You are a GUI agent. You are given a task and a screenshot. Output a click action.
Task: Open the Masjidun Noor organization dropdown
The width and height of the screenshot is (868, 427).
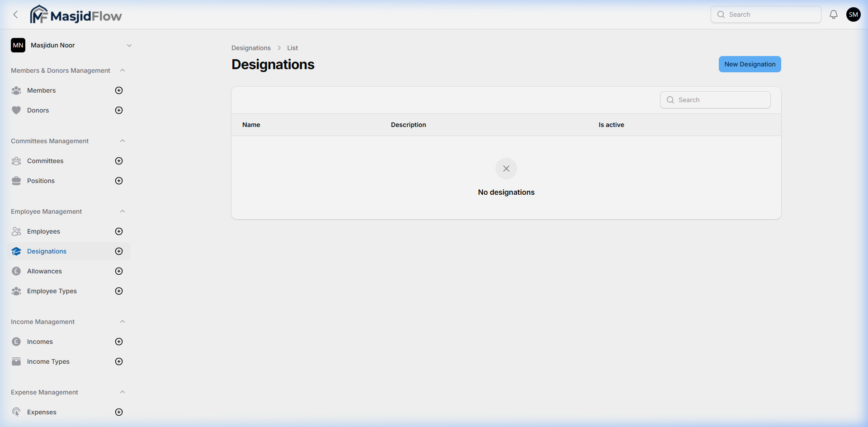[x=129, y=45]
